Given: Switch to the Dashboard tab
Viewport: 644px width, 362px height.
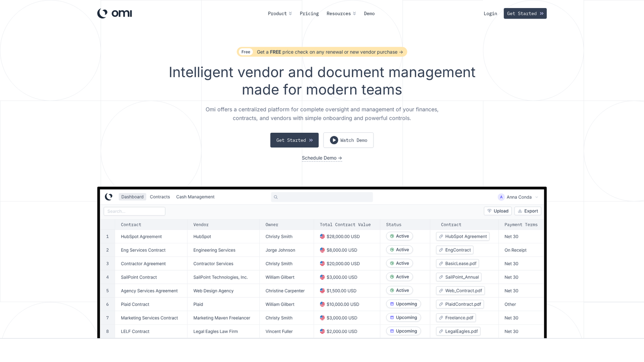Looking at the screenshot, I should pyautogui.click(x=132, y=197).
